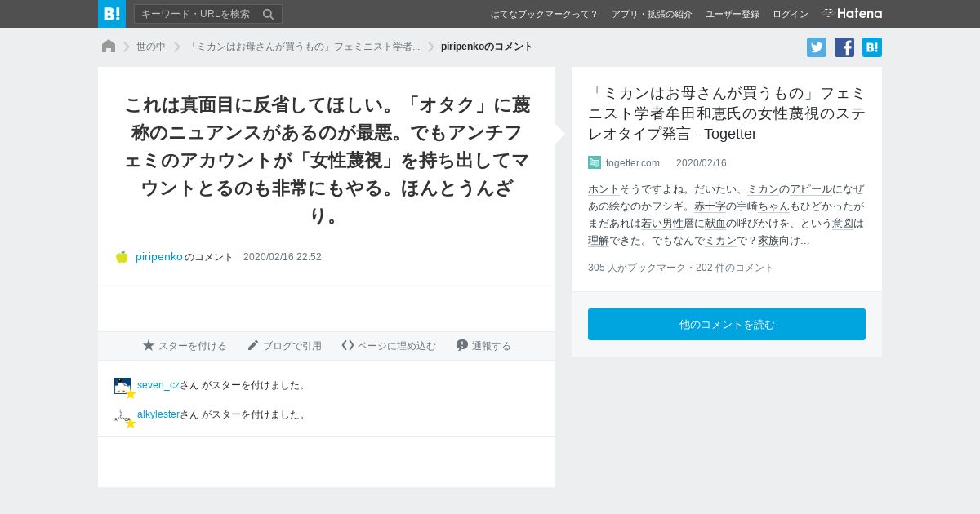This screenshot has width=980, height=514.
Task: Click 305 人がブックマーク count text
Action: coord(636,268)
